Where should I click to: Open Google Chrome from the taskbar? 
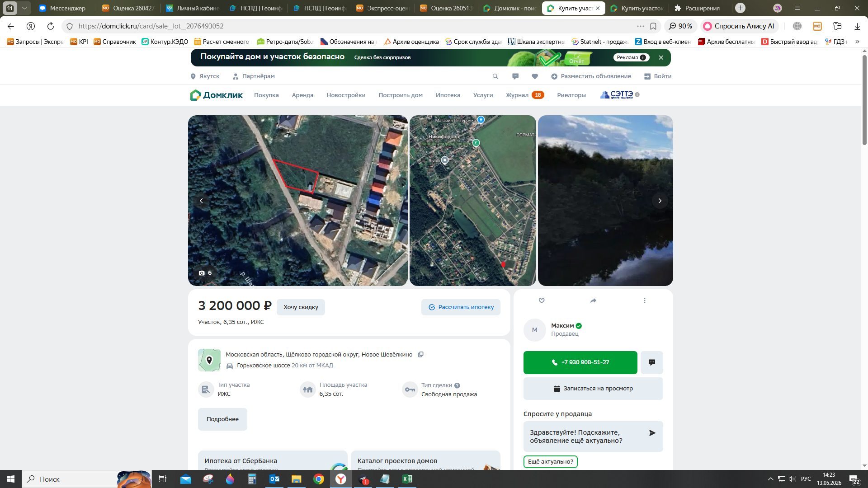[x=319, y=479]
